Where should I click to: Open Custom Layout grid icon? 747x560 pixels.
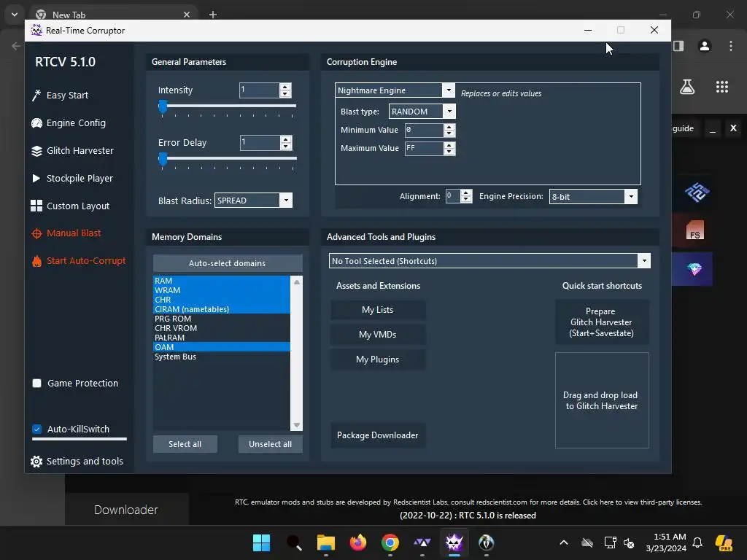(x=36, y=206)
